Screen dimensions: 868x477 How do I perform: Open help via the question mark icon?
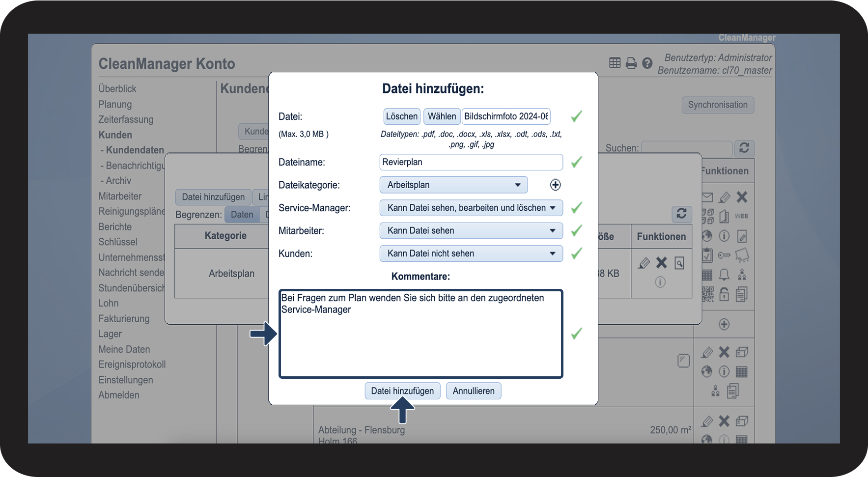pyautogui.click(x=647, y=63)
